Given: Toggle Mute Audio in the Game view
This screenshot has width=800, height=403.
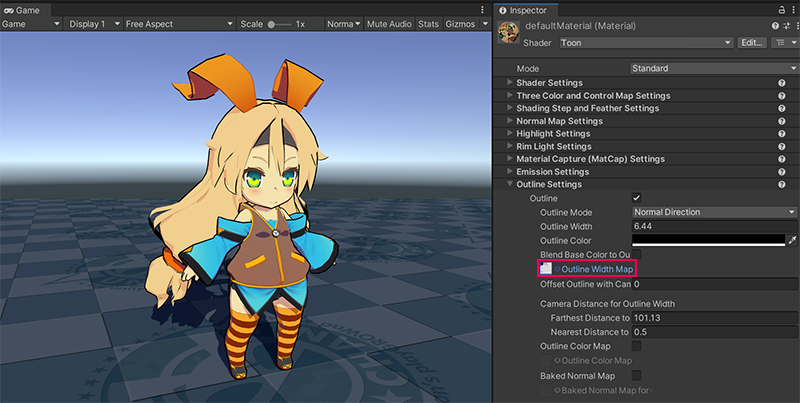Looking at the screenshot, I should tap(389, 24).
